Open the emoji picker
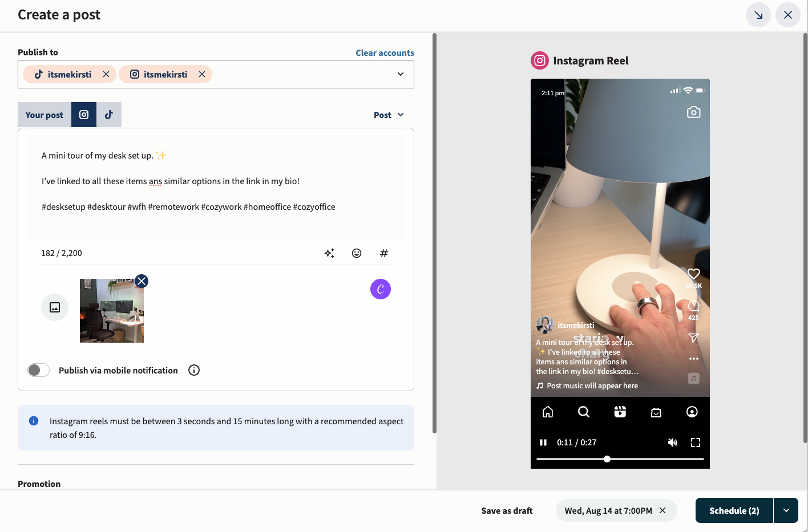Viewport: 808px width, 532px height. [x=357, y=253]
